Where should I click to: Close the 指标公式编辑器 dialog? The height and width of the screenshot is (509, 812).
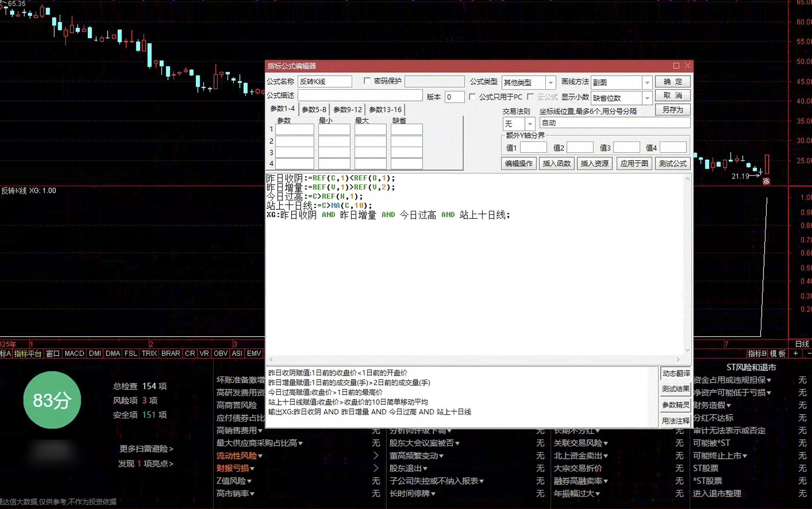tap(687, 66)
